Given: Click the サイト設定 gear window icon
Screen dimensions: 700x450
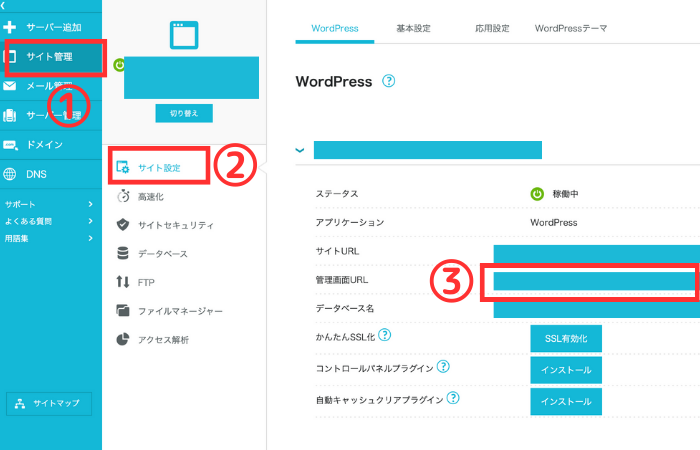Looking at the screenshot, I should pos(123,167).
